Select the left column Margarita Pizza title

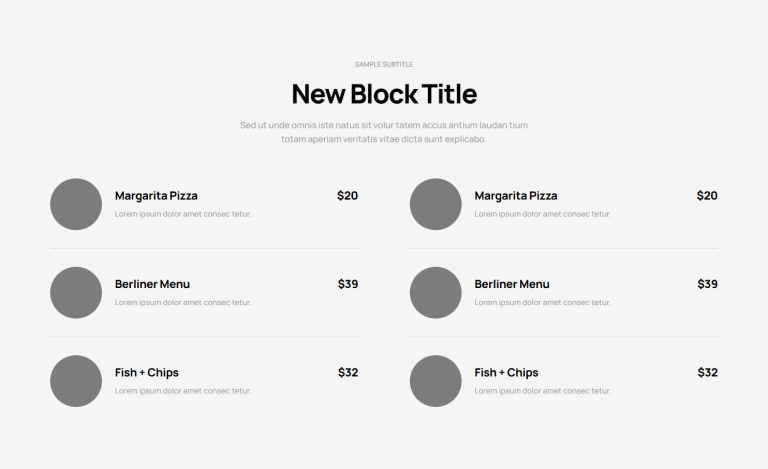pos(156,196)
